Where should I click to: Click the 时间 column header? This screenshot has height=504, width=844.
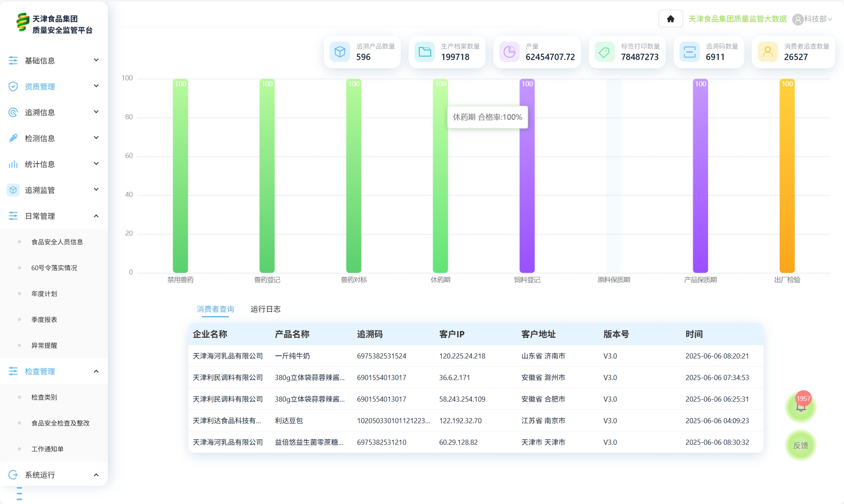[x=694, y=334]
